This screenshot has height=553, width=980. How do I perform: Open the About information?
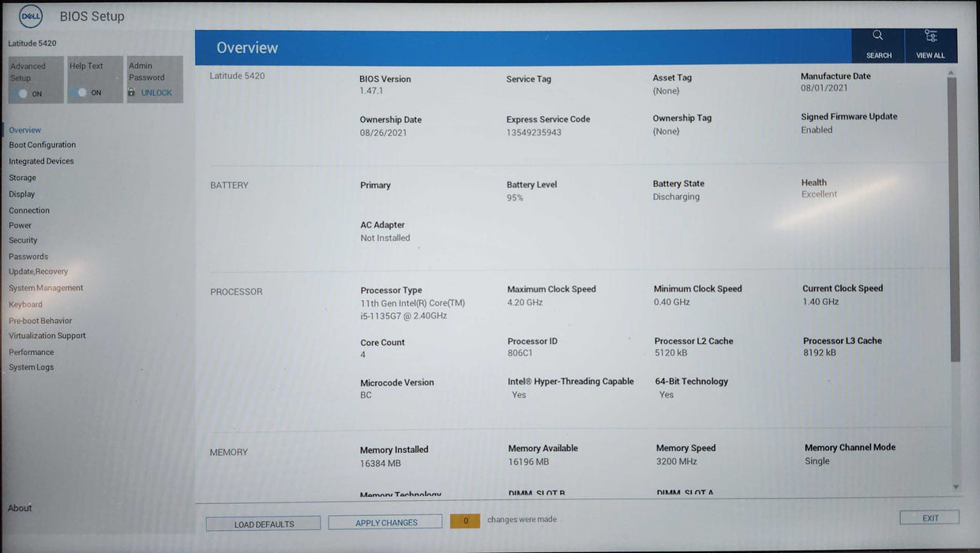[19, 507]
